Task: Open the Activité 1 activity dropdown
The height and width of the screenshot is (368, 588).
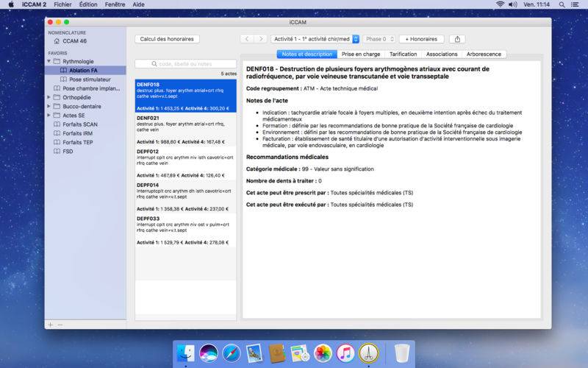Action: click(315, 39)
